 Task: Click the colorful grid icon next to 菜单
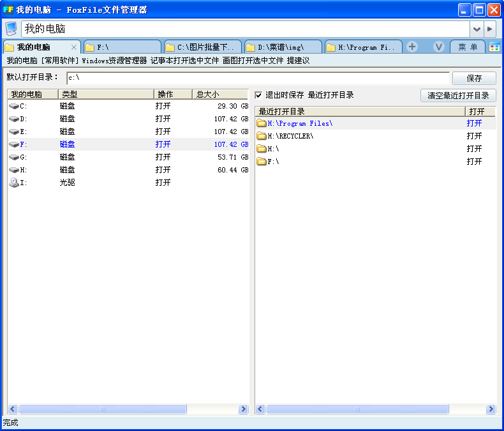click(494, 47)
